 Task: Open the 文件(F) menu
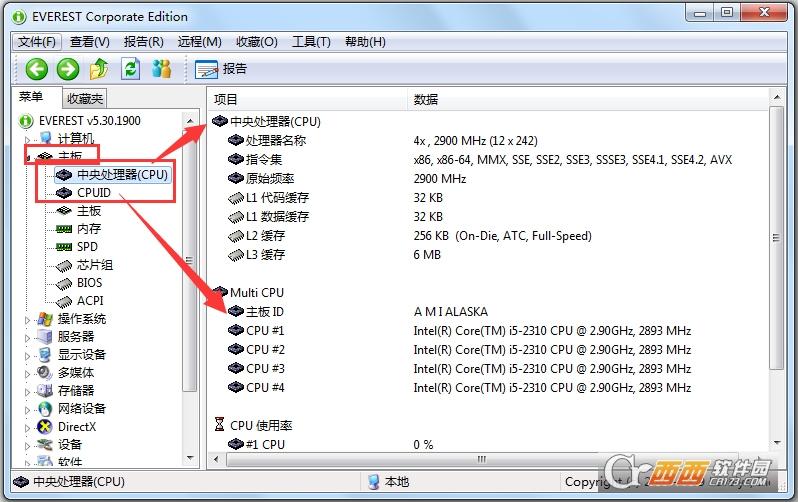coord(36,42)
